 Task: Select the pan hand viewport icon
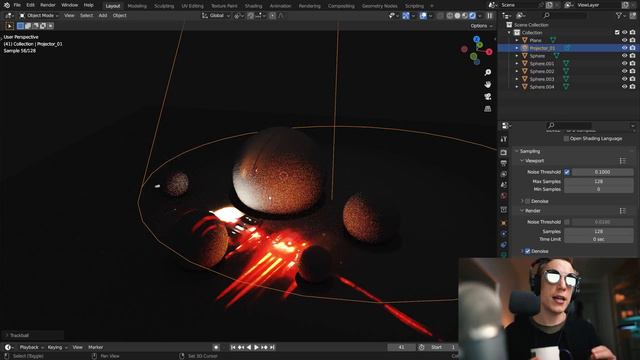point(488,84)
